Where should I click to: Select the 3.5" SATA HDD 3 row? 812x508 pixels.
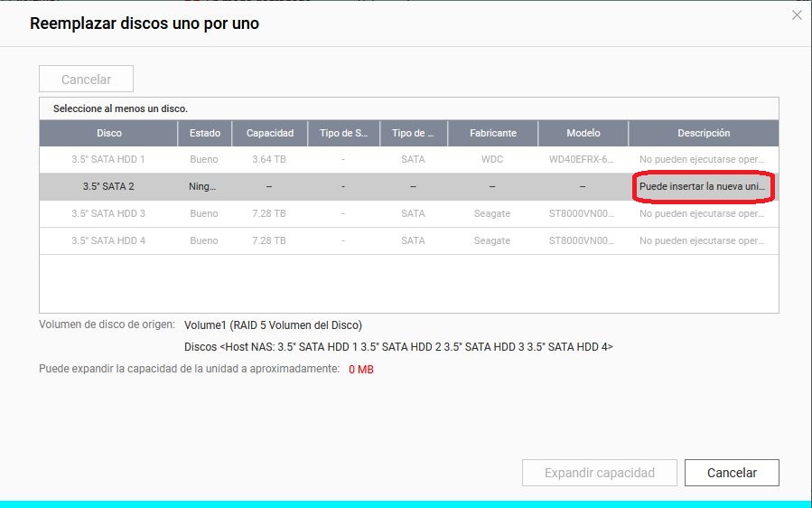pos(108,214)
